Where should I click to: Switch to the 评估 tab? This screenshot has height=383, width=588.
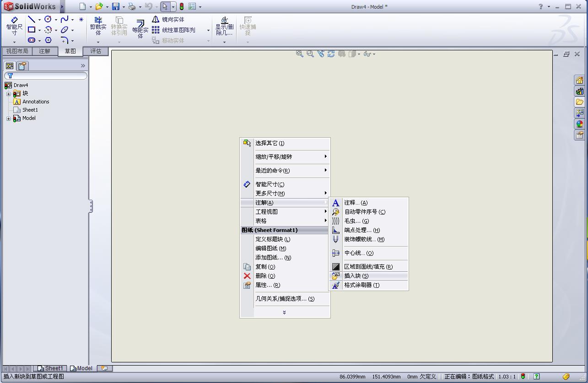[96, 51]
